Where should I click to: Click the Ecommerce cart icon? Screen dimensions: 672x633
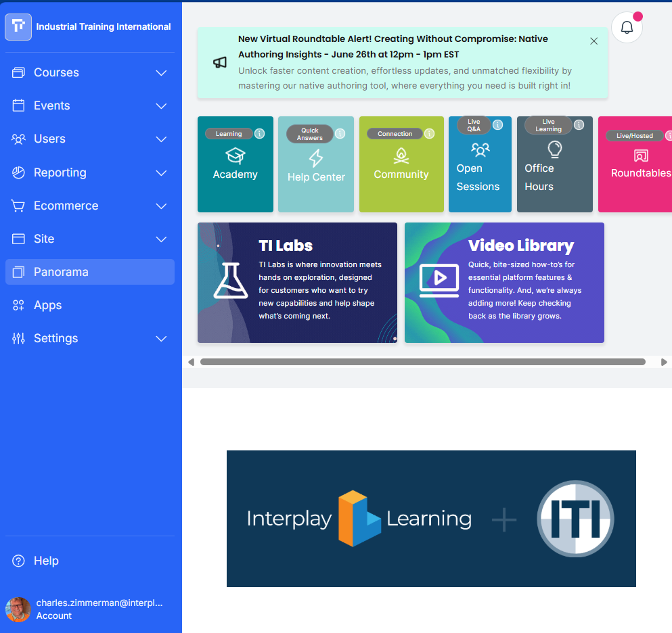coord(18,206)
